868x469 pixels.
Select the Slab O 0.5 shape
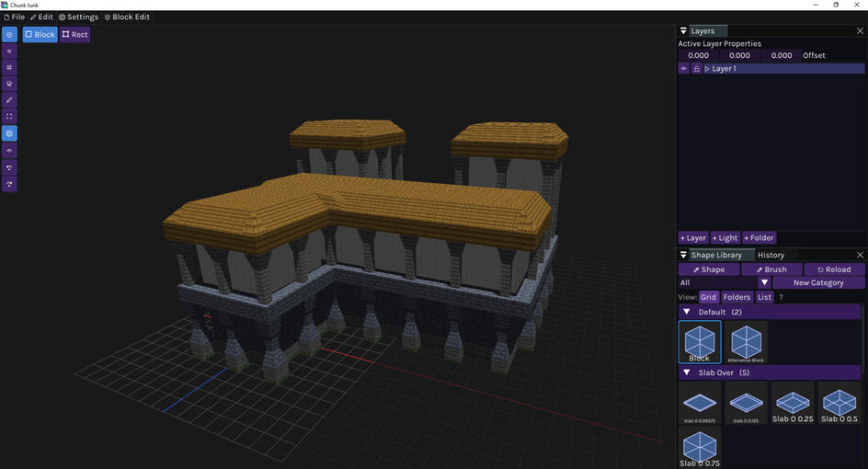coord(839,403)
